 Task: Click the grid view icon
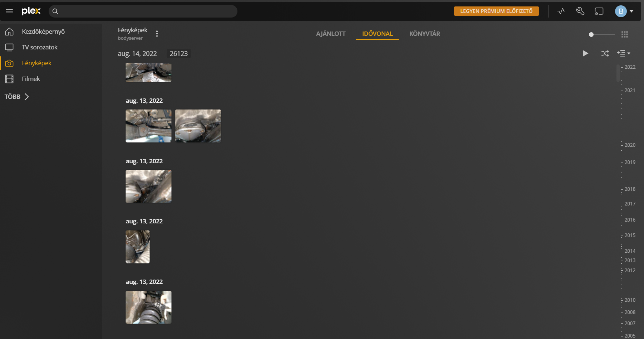pos(625,34)
